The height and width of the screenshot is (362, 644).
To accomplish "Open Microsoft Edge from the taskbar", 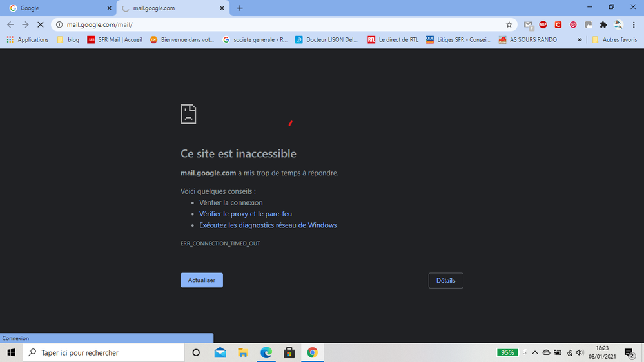I will (x=266, y=352).
